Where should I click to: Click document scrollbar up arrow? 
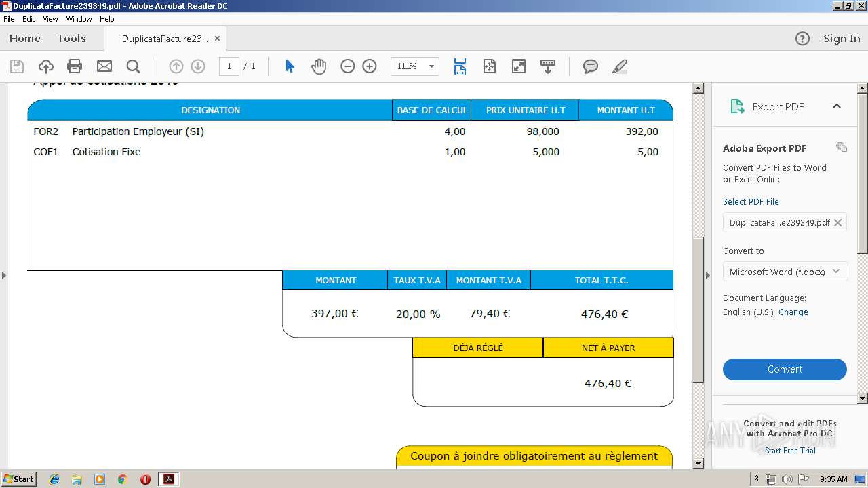point(698,88)
